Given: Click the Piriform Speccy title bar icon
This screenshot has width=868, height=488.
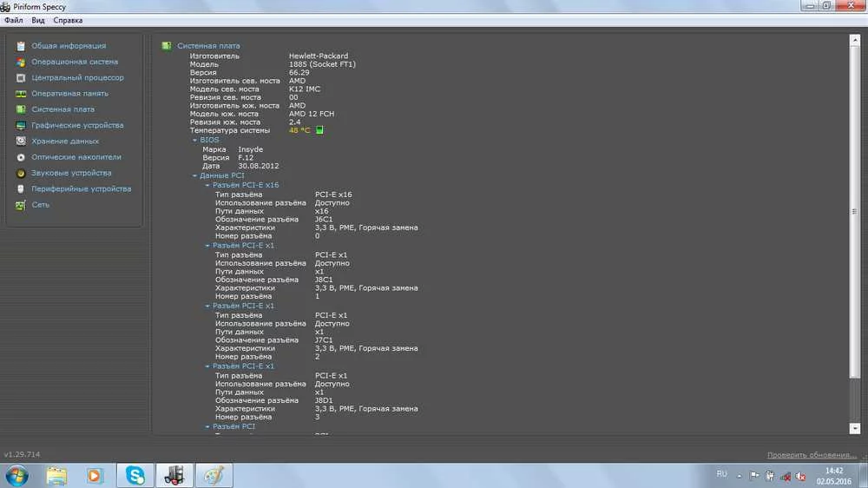Looking at the screenshot, I should [x=5, y=7].
